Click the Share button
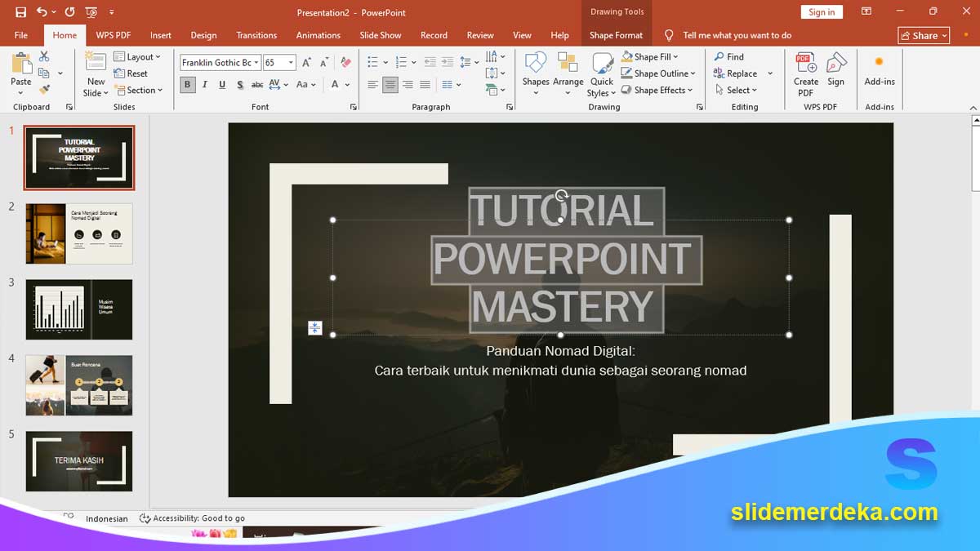Image resolution: width=980 pixels, height=551 pixels. pyautogui.click(x=924, y=35)
